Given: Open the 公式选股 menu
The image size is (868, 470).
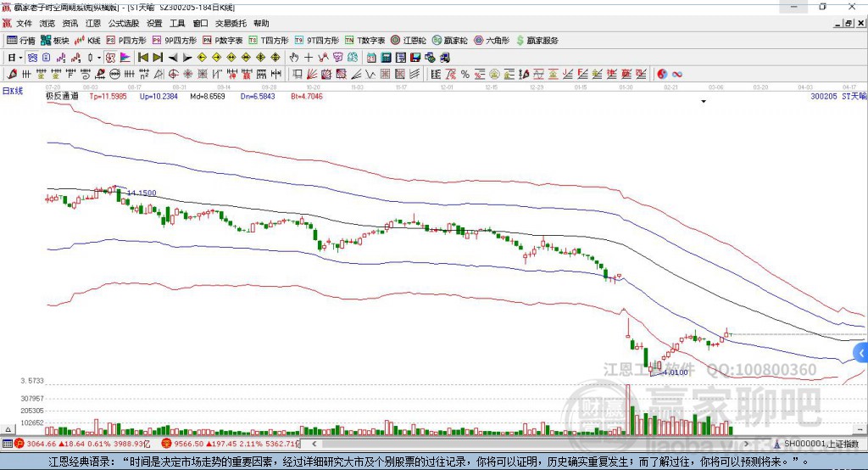Looking at the screenshot, I should pos(124,23).
